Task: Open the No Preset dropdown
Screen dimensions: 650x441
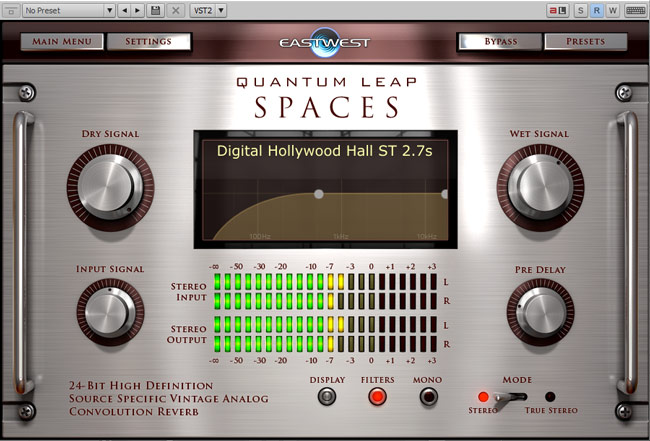Action: tap(66, 10)
